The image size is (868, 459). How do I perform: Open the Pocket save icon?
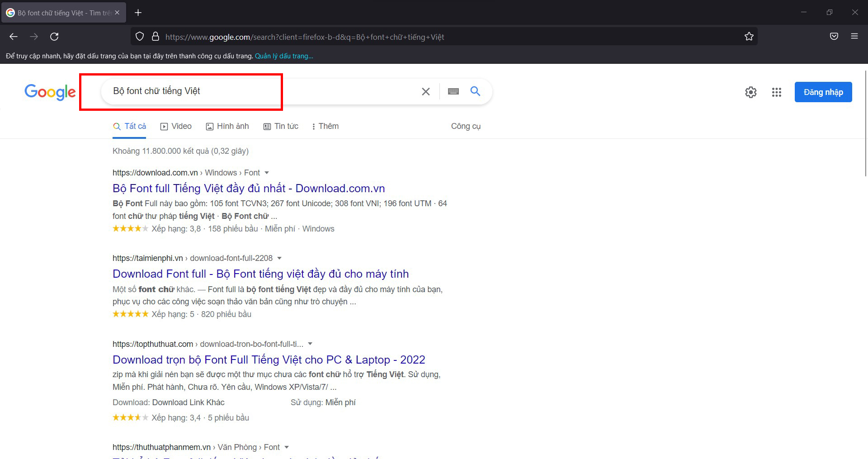[834, 36]
